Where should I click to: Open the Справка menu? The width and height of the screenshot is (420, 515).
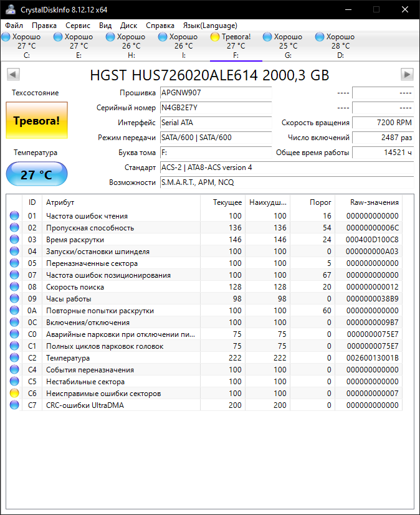coord(160,26)
